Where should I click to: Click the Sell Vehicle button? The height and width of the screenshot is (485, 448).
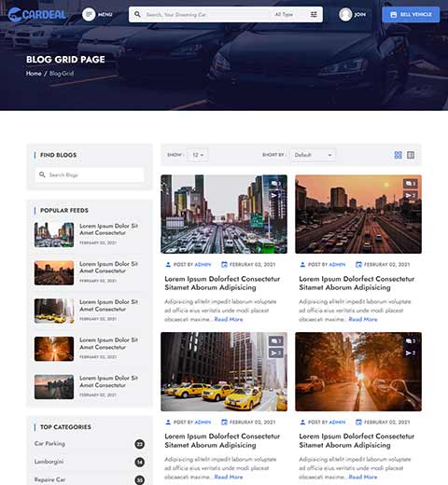[411, 15]
